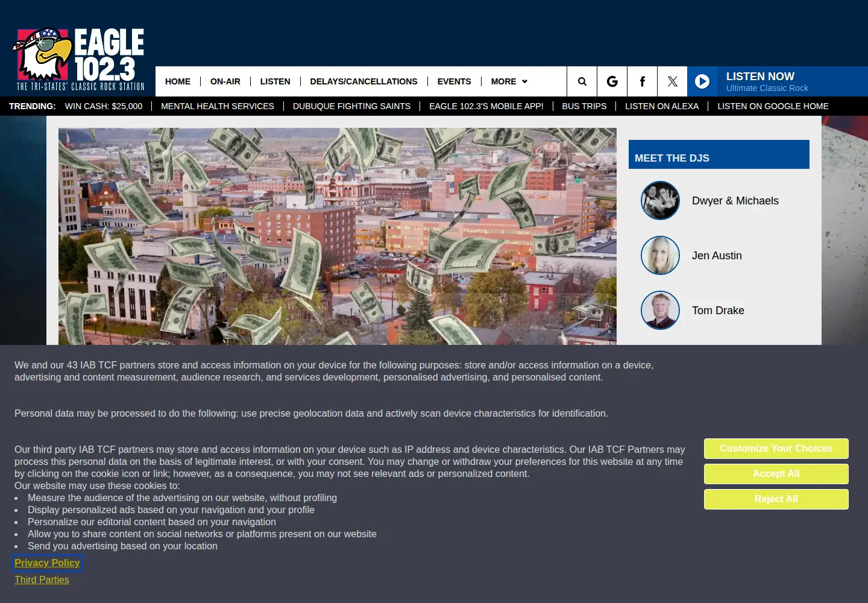Image resolution: width=868 pixels, height=603 pixels.
Task: Open Dwyer & Michaels DJ name link
Action: click(x=735, y=201)
